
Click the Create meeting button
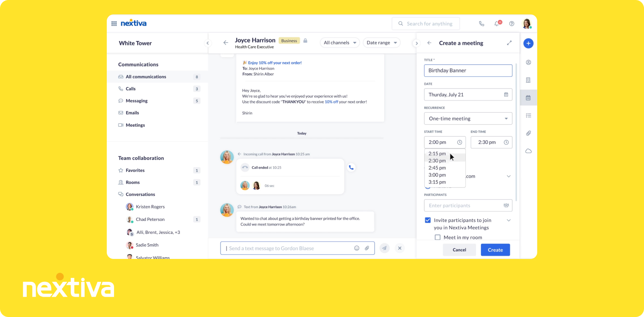pyautogui.click(x=495, y=250)
